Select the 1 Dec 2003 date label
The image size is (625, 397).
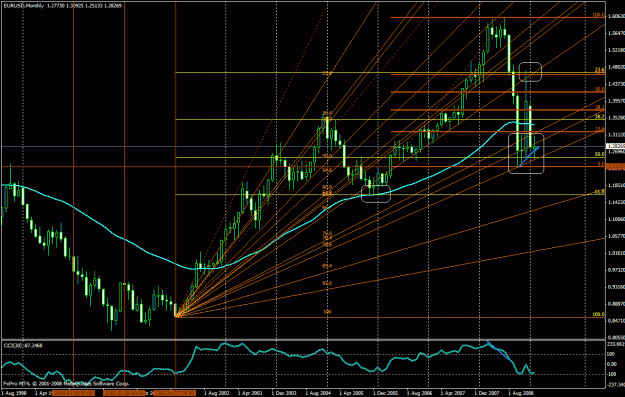pos(285,393)
